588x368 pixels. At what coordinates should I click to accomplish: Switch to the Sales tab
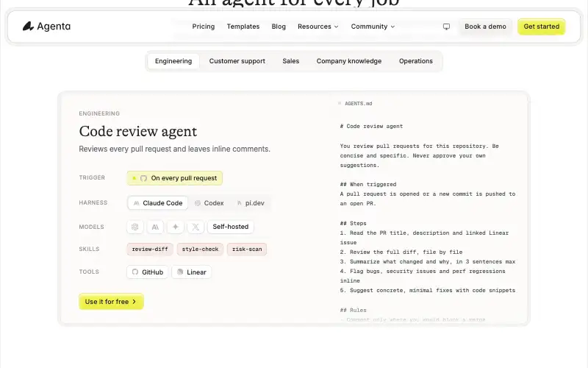290,61
